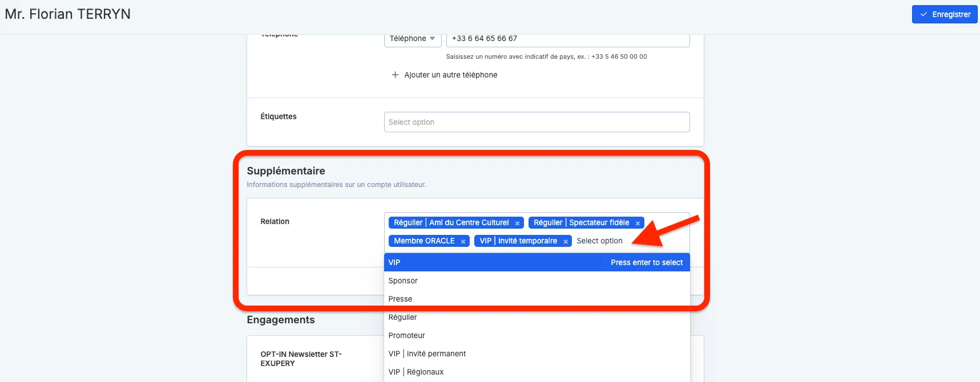Remove the "Régulier | Spectateur fidèle" tag
This screenshot has height=382, width=980.
pyautogui.click(x=638, y=223)
